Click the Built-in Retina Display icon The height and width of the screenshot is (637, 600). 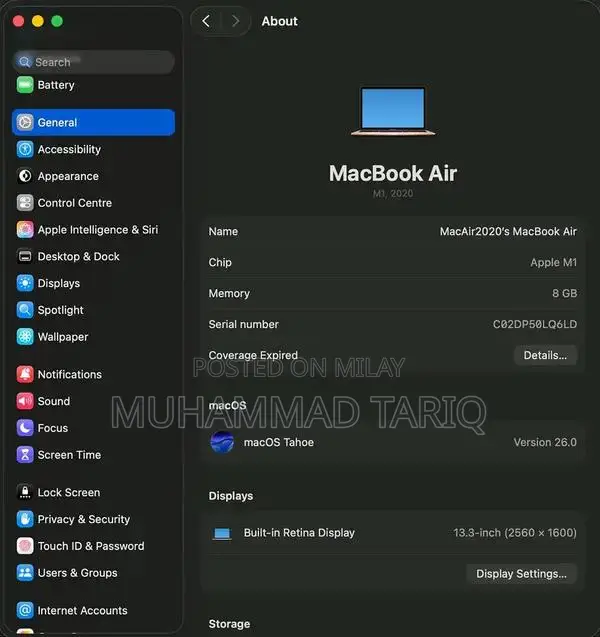click(x=222, y=533)
